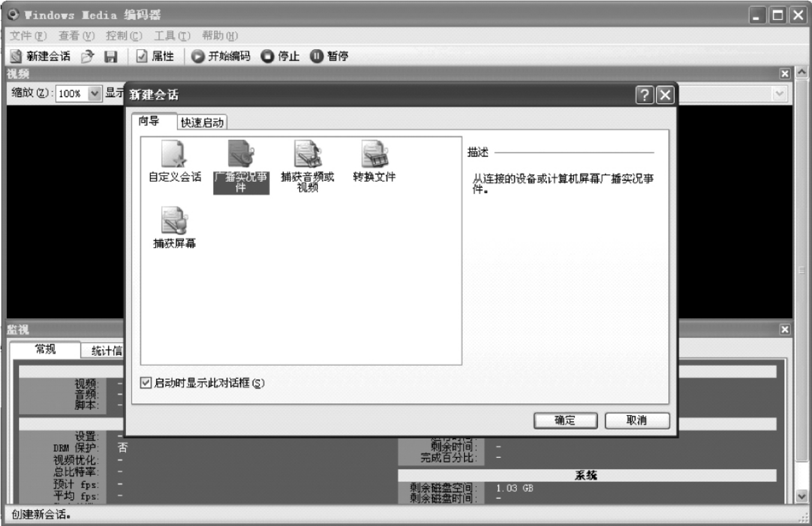Image resolution: width=812 pixels, height=526 pixels.
Task: Click the description text 从连接的设备或计算机屏幕广播实况事件
Action: point(563,185)
